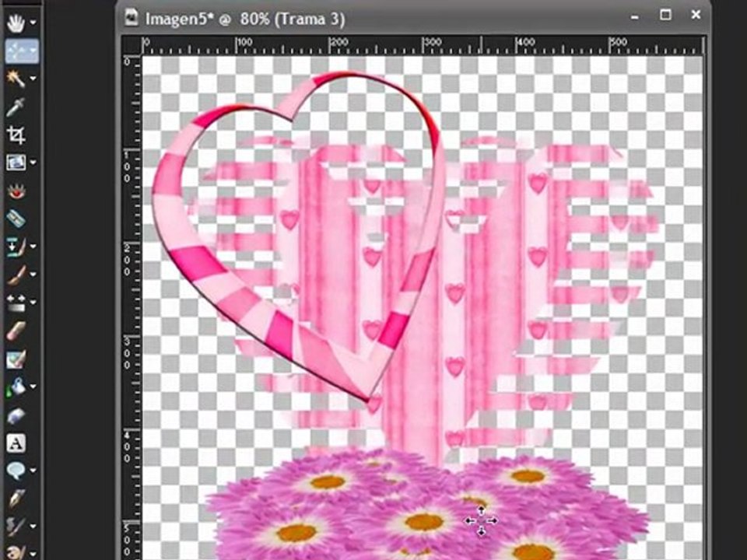Close the Imagen5 image window
Screen dimensions: 747x560
(x=696, y=15)
